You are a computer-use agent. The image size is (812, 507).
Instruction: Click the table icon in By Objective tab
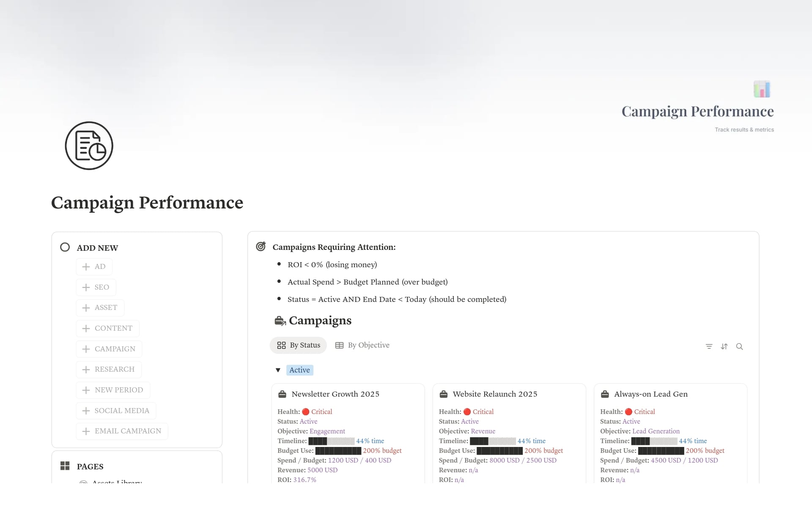[339, 345]
